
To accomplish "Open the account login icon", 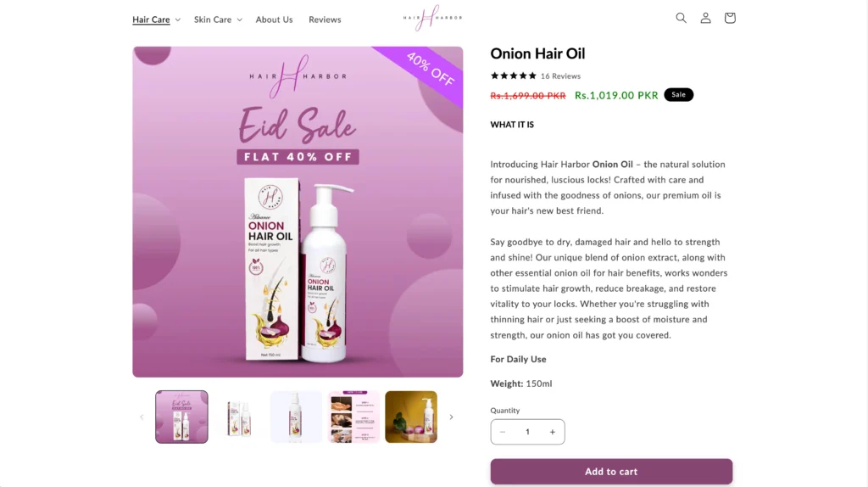I will pyautogui.click(x=705, y=18).
